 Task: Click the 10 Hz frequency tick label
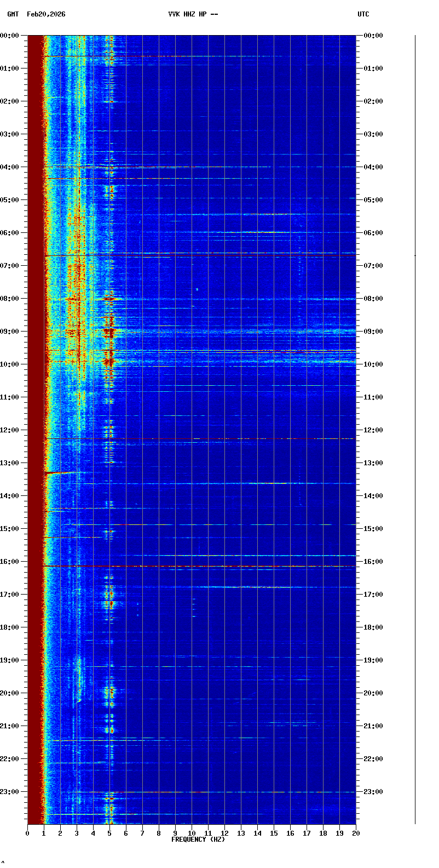192,833
